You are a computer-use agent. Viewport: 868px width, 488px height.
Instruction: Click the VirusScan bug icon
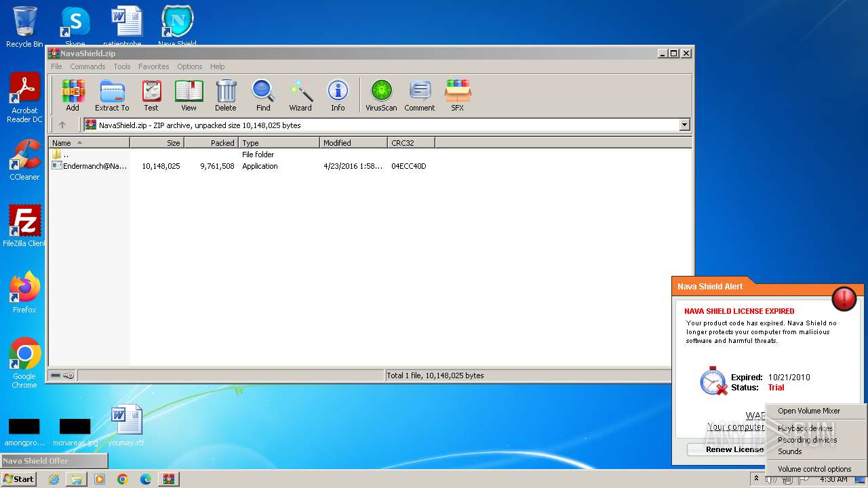[x=381, y=95]
